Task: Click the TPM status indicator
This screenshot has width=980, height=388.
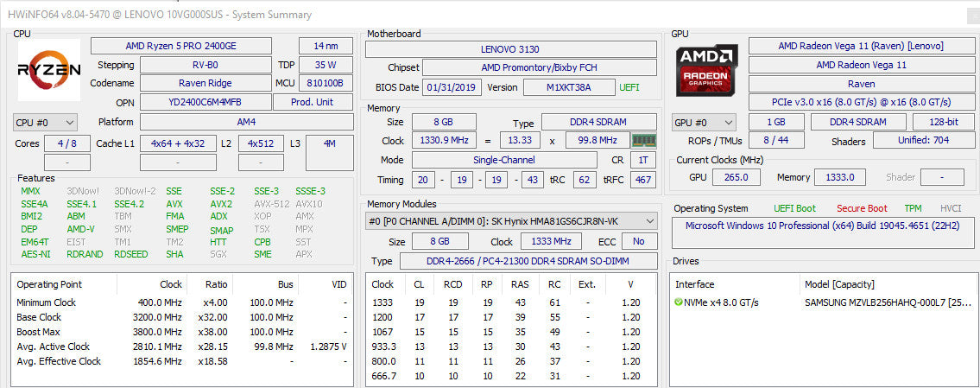Action: [913, 208]
